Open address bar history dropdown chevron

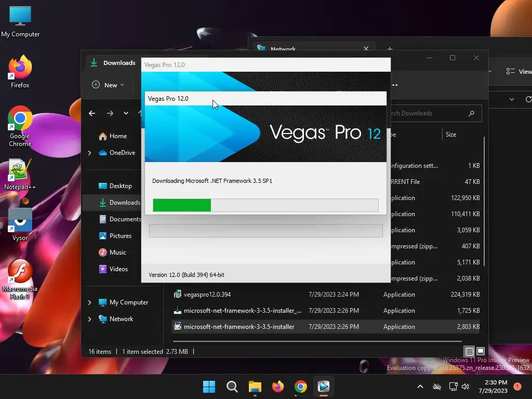pos(512,99)
